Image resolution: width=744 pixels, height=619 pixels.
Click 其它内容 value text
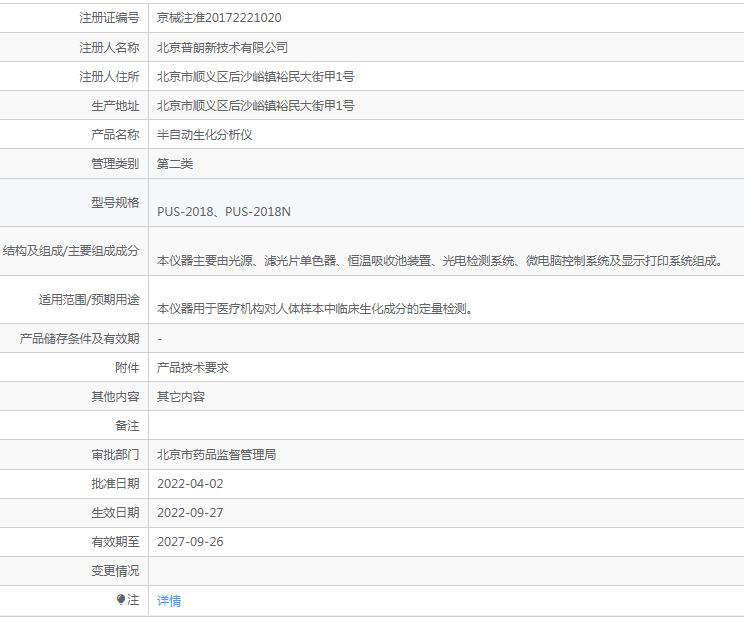pos(180,396)
